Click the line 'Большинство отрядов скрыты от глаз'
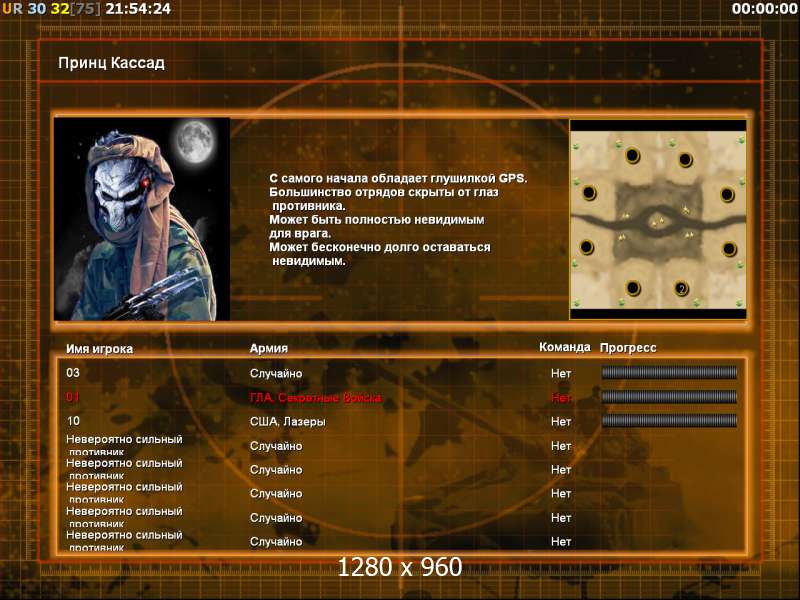 click(384, 192)
